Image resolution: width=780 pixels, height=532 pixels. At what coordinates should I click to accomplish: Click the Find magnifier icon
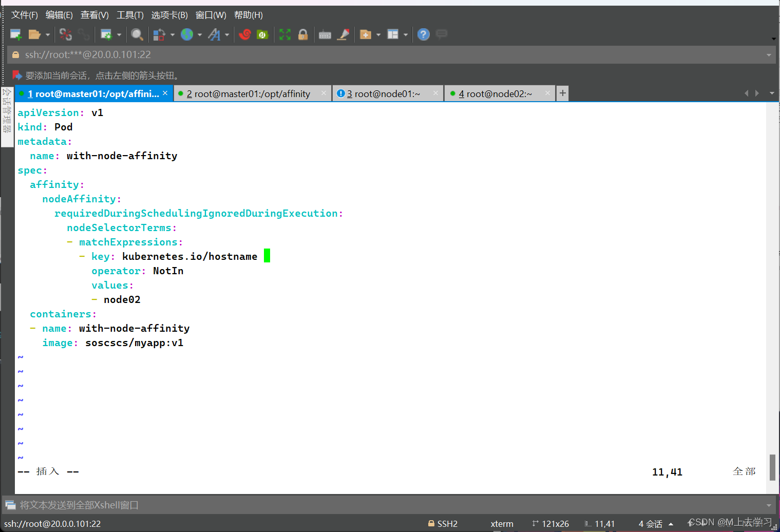tap(137, 34)
